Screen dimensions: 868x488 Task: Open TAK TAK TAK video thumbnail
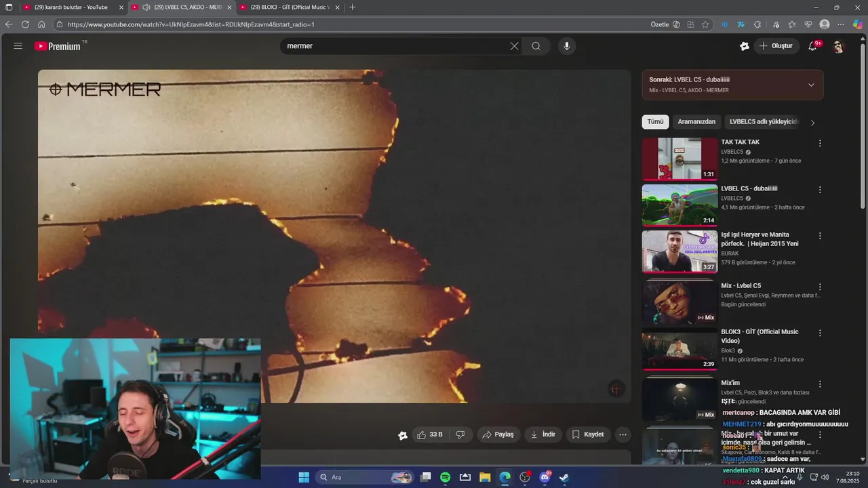pos(679,159)
